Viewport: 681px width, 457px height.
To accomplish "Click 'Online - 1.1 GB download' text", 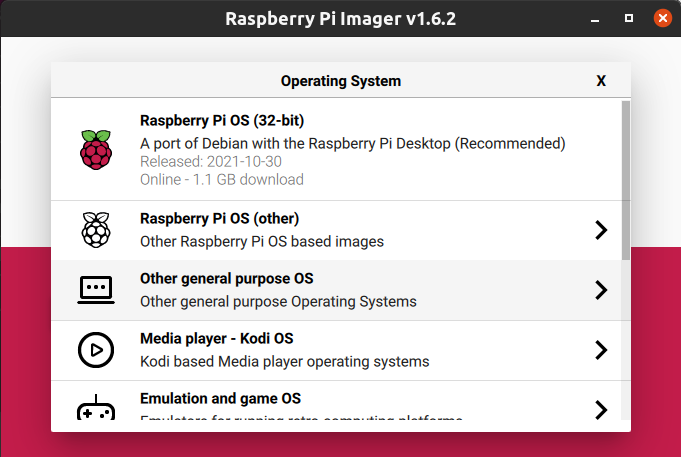I will [x=222, y=179].
